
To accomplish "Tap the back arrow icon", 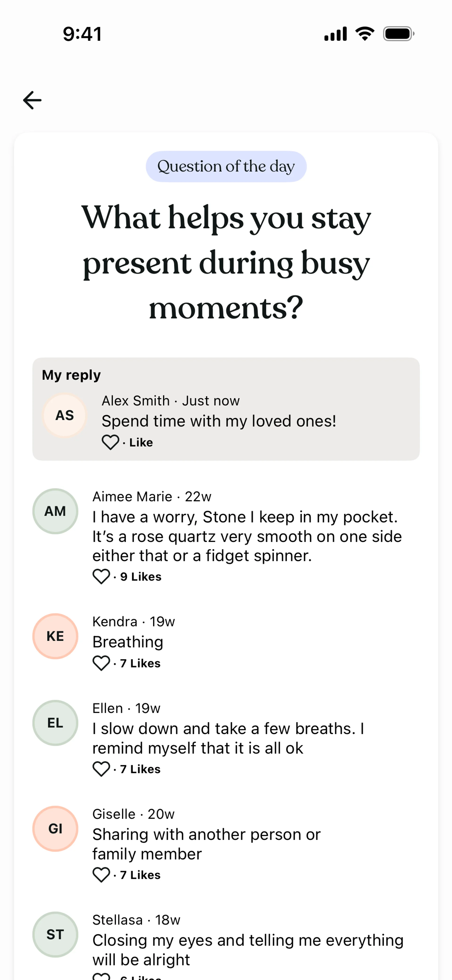I will (x=32, y=101).
